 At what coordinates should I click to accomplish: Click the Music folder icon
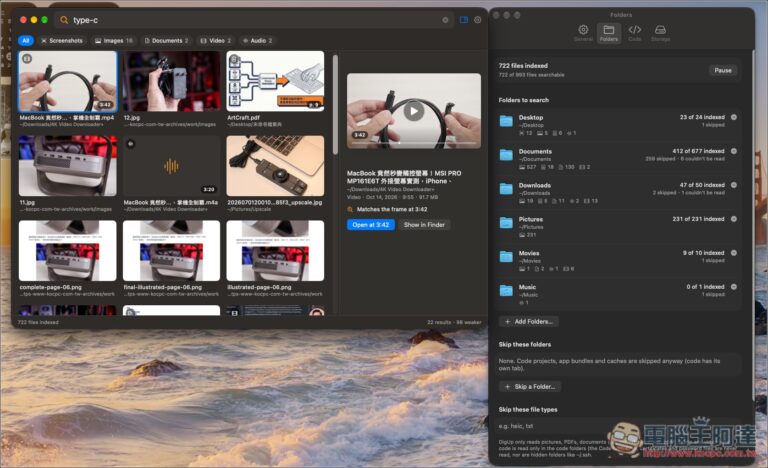[506, 290]
